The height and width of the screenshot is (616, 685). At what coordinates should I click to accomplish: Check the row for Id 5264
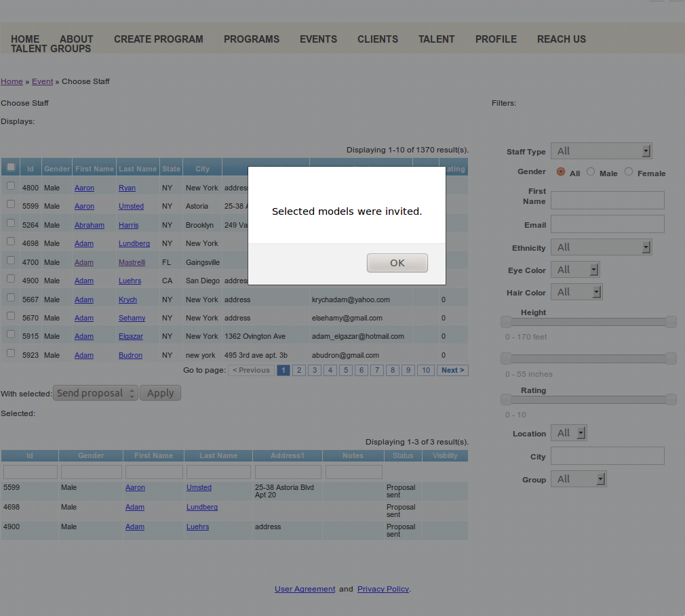pos(11,223)
